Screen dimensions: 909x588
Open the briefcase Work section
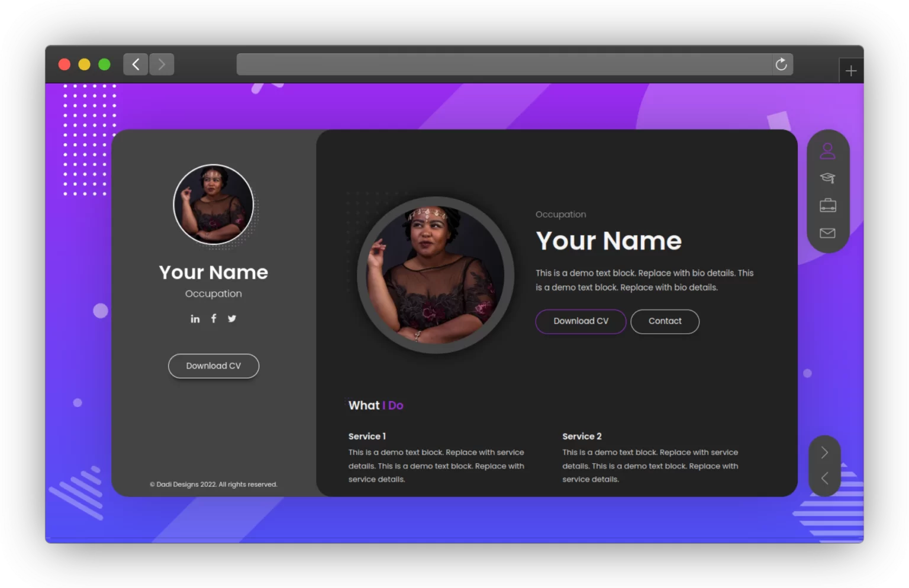(x=828, y=205)
